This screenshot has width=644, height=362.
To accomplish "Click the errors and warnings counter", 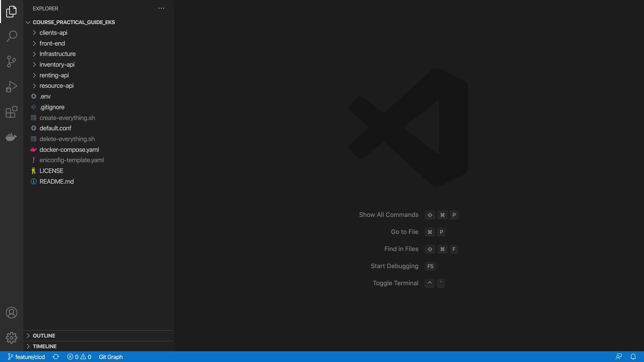I will [79, 357].
